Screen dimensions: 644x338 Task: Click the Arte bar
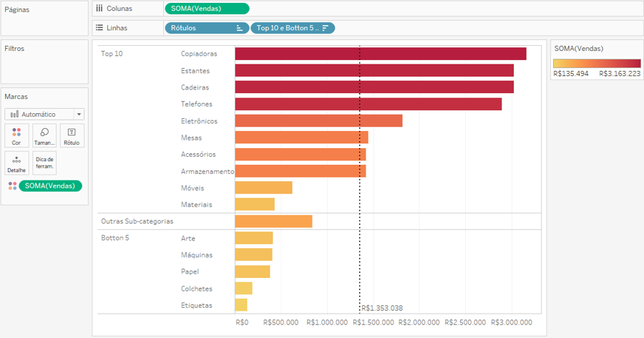[x=254, y=238]
